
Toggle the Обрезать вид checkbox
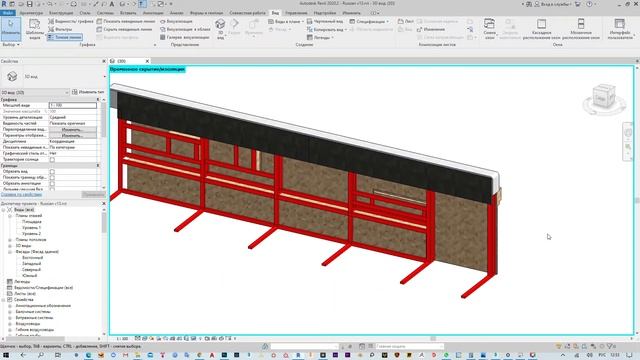(52, 172)
